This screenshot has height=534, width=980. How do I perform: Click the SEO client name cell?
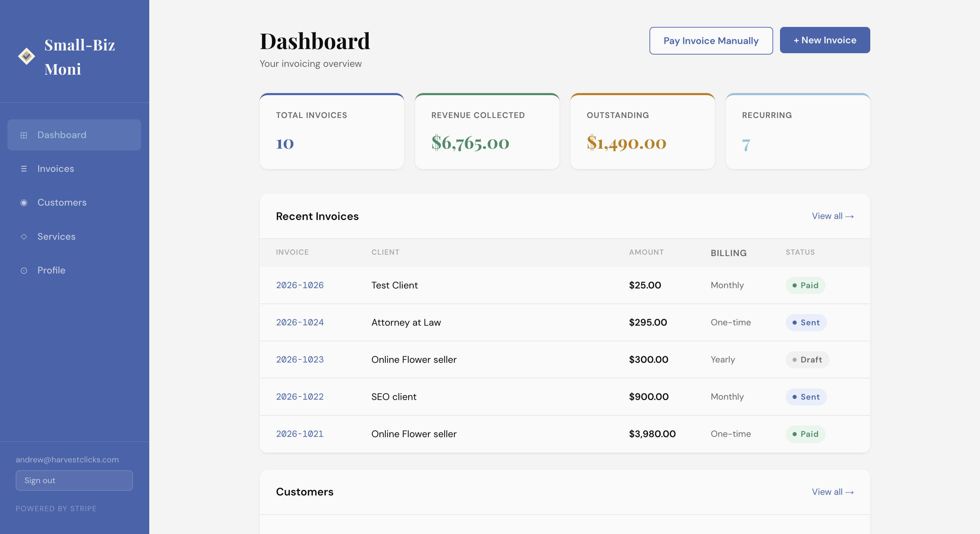click(x=394, y=397)
